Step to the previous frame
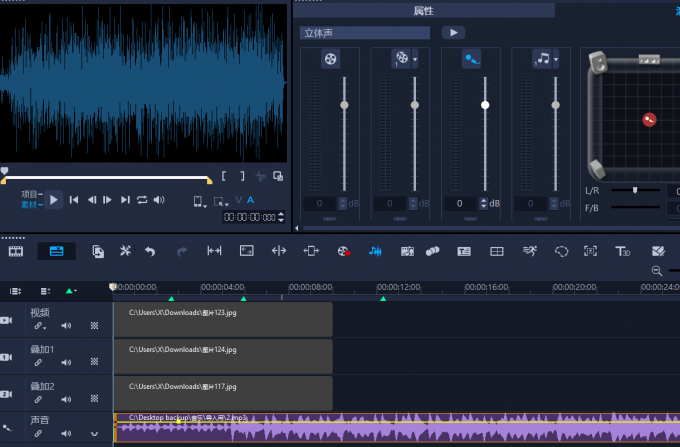The image size is (680, 447). (x=92, y=200)
